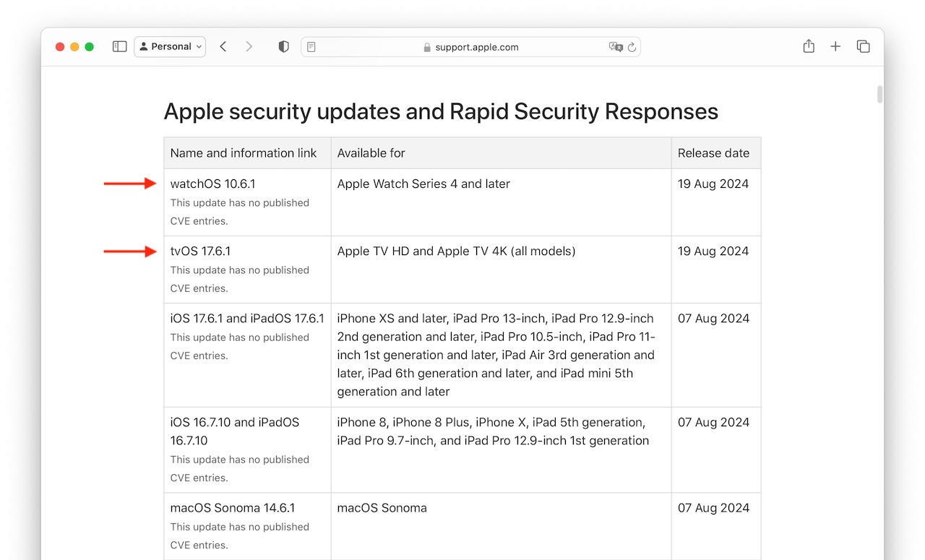The height and width of the screenshot is (560, 925).
Task: Click the CVE note under watchOS 10.6.1
Action: (x=240, y=212)
